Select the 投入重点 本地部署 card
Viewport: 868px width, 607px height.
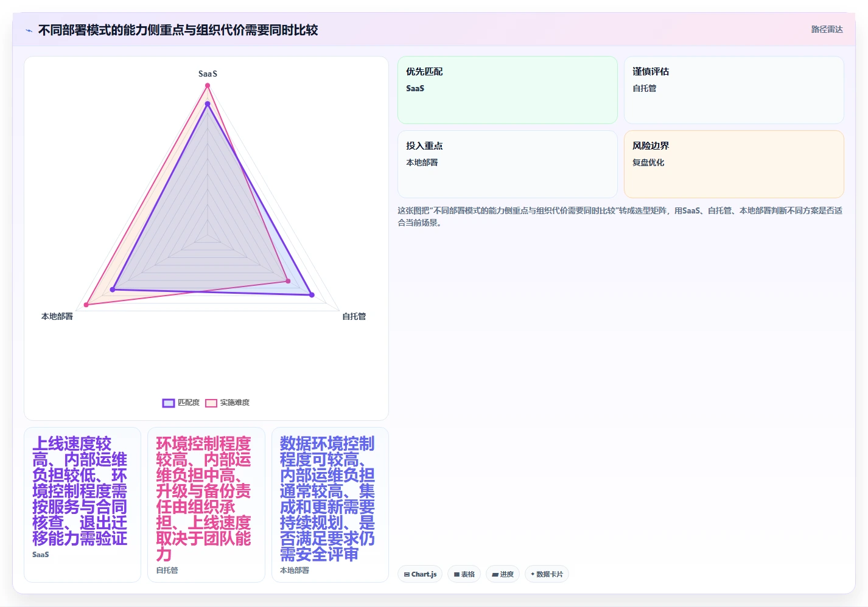click(x=508, y=164)
